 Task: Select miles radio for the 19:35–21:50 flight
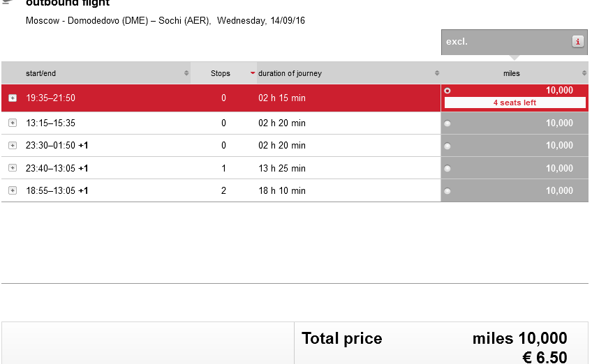(447, 91)
